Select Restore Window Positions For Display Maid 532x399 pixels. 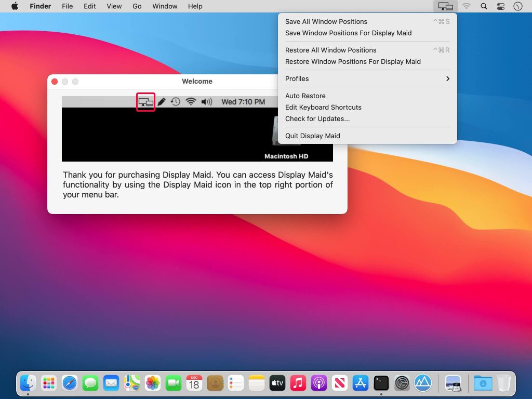point(353,61)
